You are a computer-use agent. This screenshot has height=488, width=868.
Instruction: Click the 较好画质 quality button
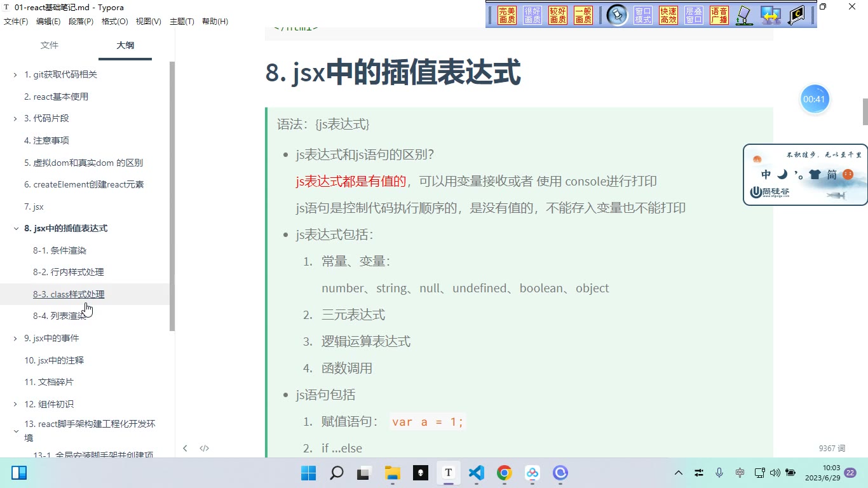(558, 15)
